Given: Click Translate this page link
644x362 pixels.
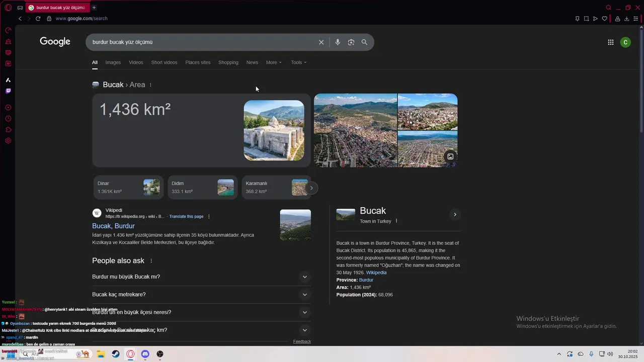Looking at the screenshot, I should pyautogui.click(x=186, y=217).
